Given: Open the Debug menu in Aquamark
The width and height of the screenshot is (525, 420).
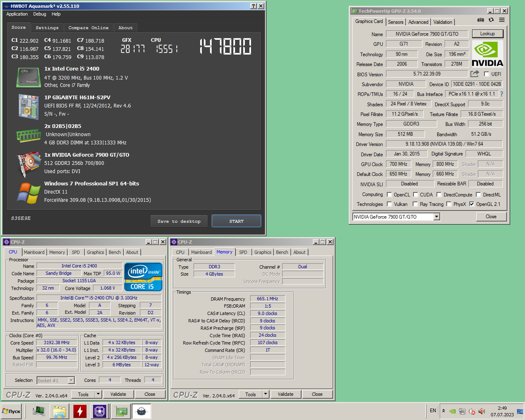Looking at the screenshot, I should 40,14.
